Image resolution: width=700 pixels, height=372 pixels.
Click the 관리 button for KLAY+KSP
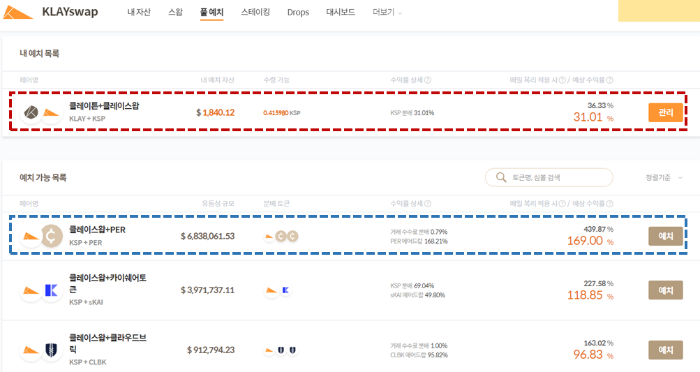pyautogui.click(x=666, y=112)
